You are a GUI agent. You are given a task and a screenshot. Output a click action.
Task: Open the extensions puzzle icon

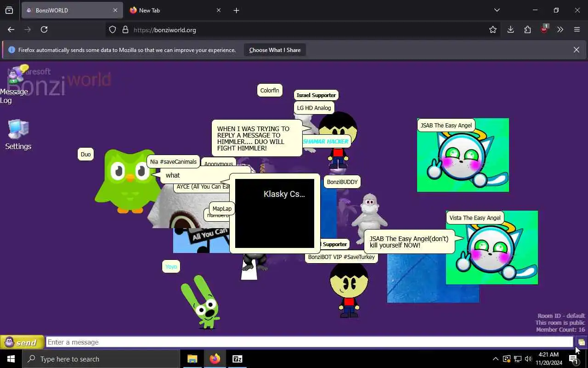click(527, 29)
